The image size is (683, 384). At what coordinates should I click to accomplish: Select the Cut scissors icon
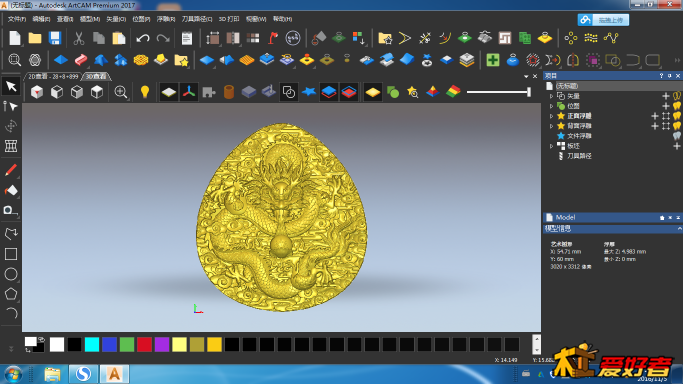78,38
